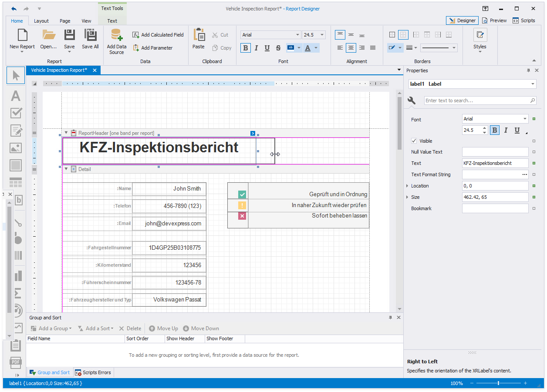Screen dimensions: 547x392
Task: Collapse the ReportHeader band
Action: coord(66,133)
